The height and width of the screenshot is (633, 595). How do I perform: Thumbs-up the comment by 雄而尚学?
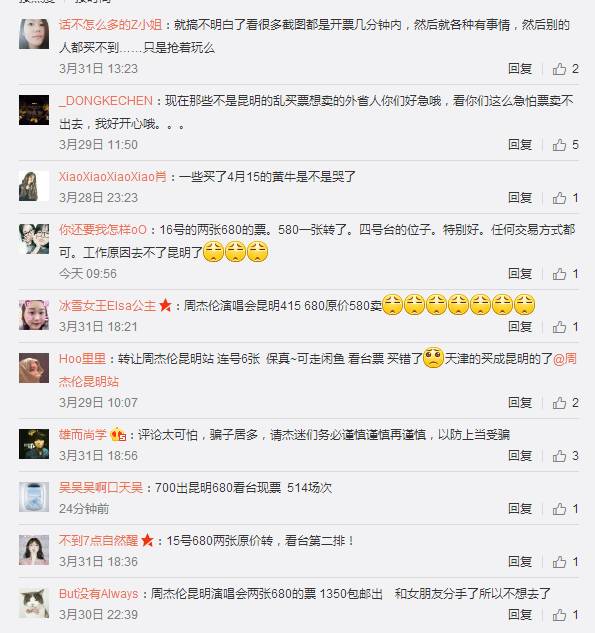565,456
